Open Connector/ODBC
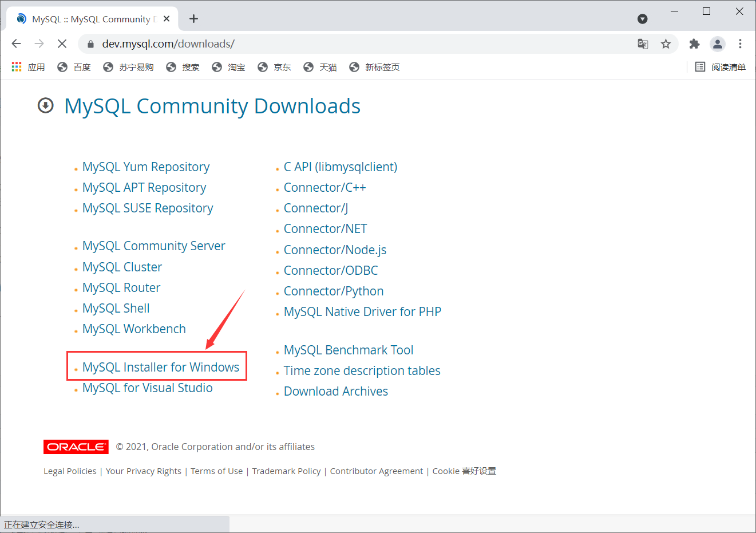The height and width of the screenshot is (533, 756). 331,270
